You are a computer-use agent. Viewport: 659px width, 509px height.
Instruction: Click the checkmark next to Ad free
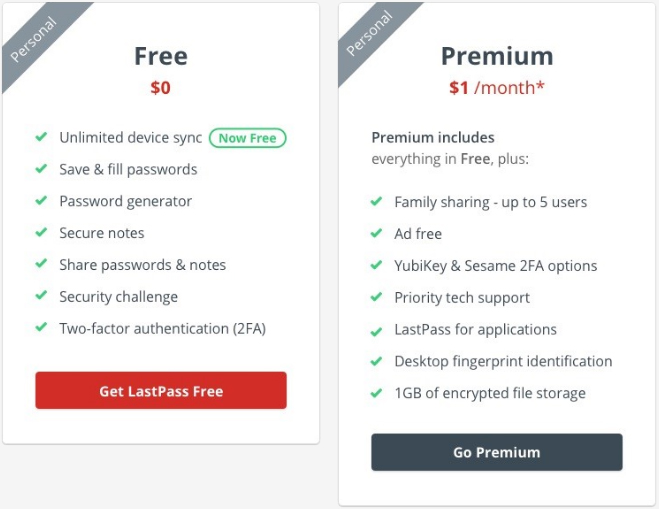(x=376, y=233)
